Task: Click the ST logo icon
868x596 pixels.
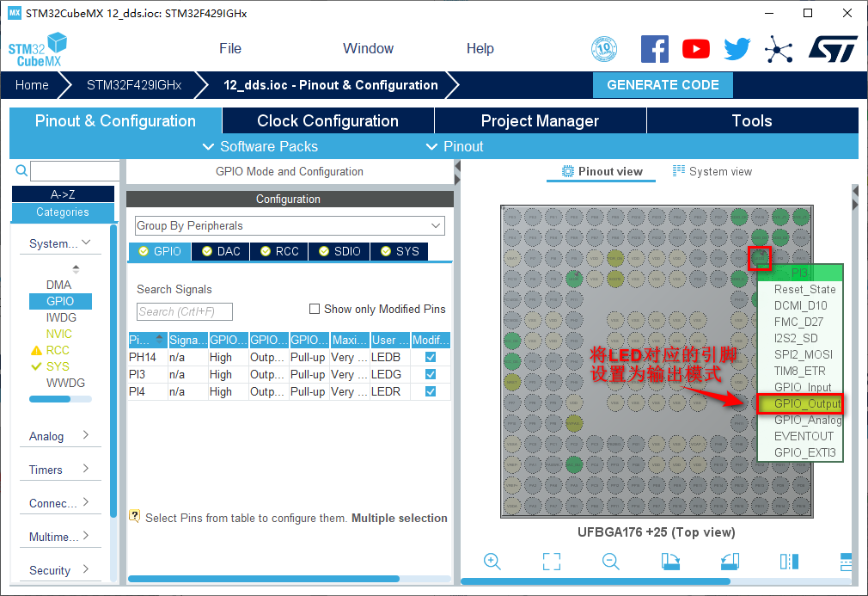Action: [x=832, y=49]
